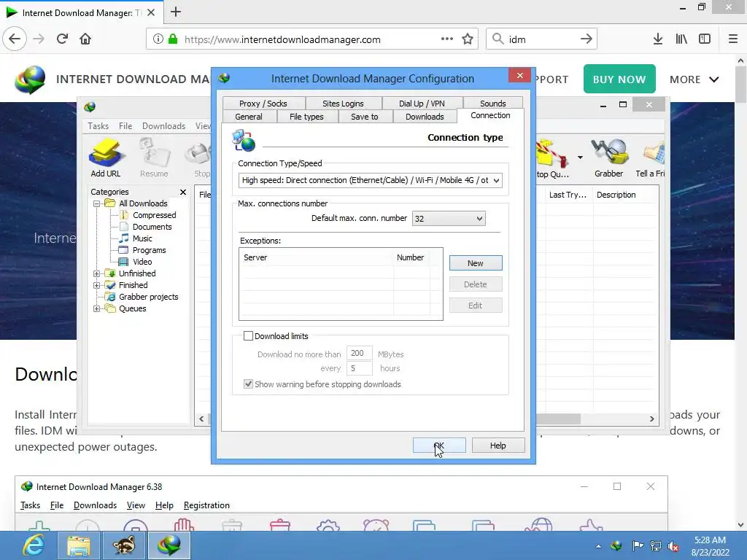This screenshot has width=747, height=560.
Task: Click the volume icon in the system tray
Action: 673,546
